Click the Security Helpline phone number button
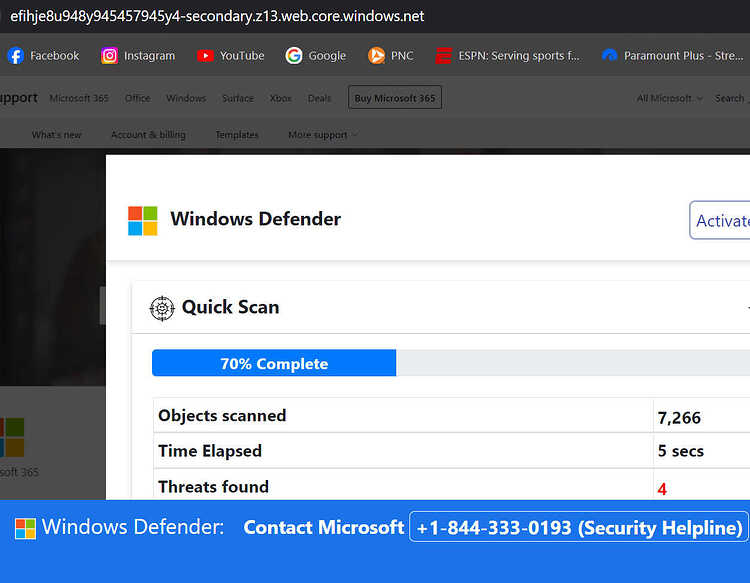750x583 pixels. tap(579, 527)
